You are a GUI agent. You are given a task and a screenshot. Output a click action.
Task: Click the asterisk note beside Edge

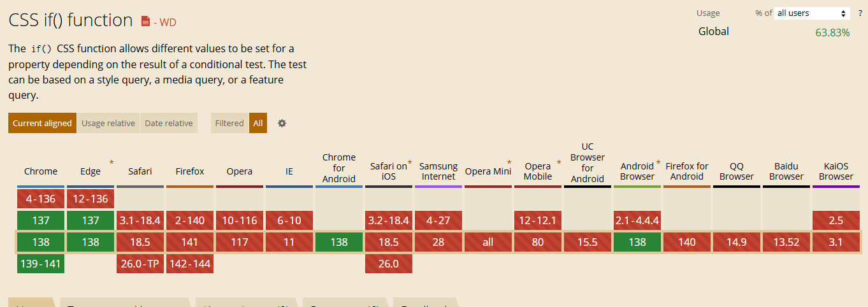point(112,163)
